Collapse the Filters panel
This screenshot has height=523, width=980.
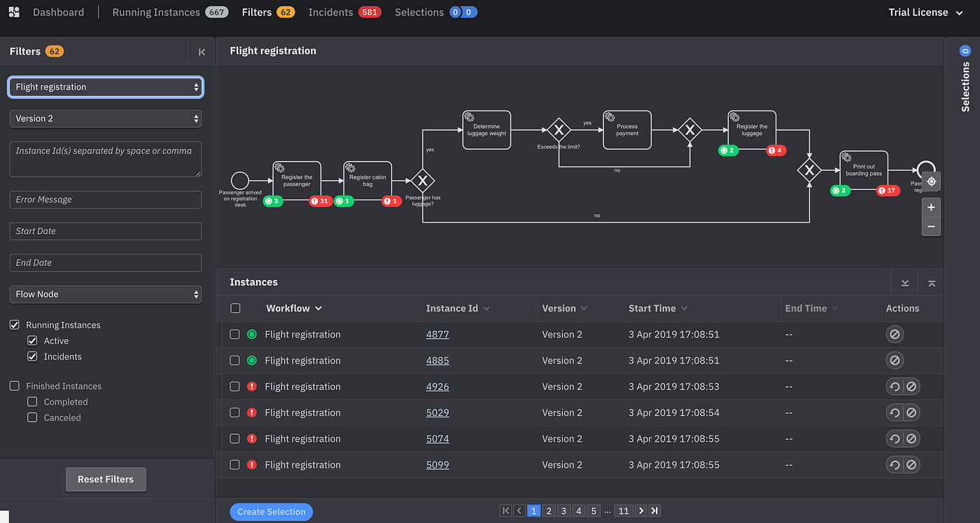pos(202,52)
